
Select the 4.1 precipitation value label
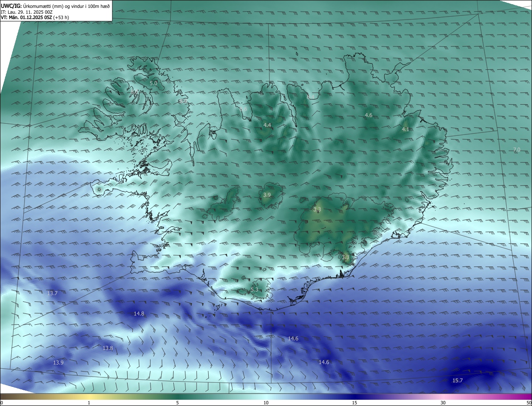[405, 130]
